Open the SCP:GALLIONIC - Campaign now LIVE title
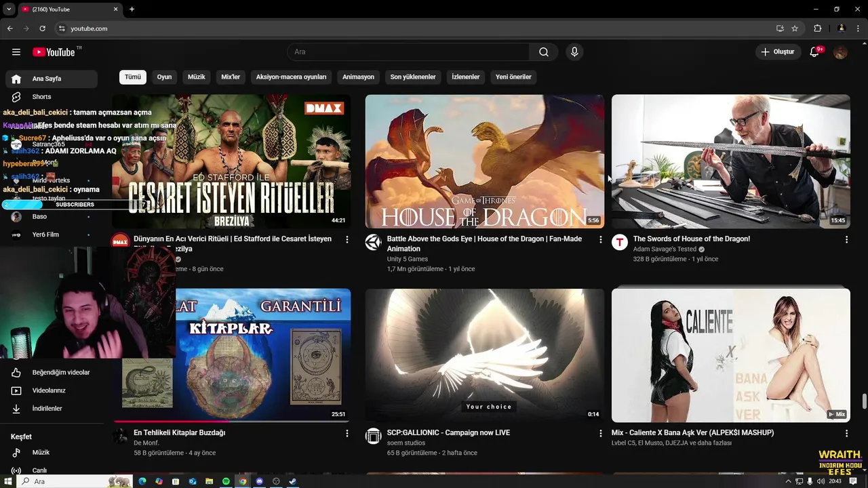This screenshot has width=868, height=488. click(448, 432)
